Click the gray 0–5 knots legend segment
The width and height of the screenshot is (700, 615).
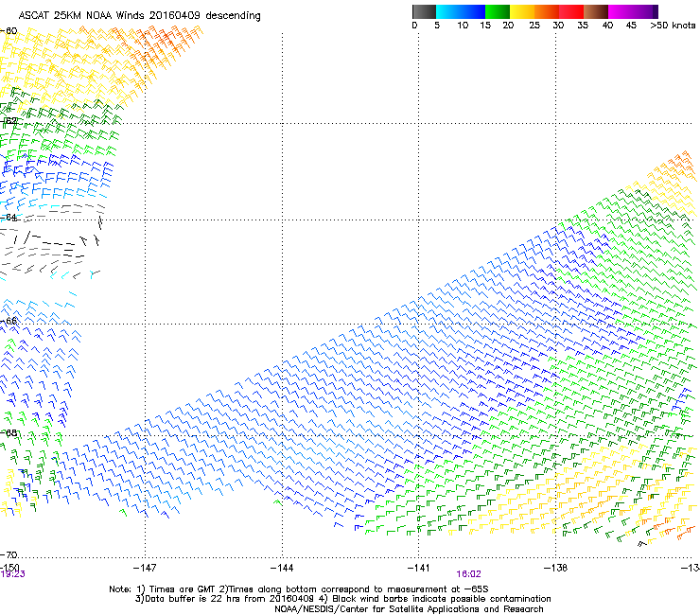click(x=424, y=11)
